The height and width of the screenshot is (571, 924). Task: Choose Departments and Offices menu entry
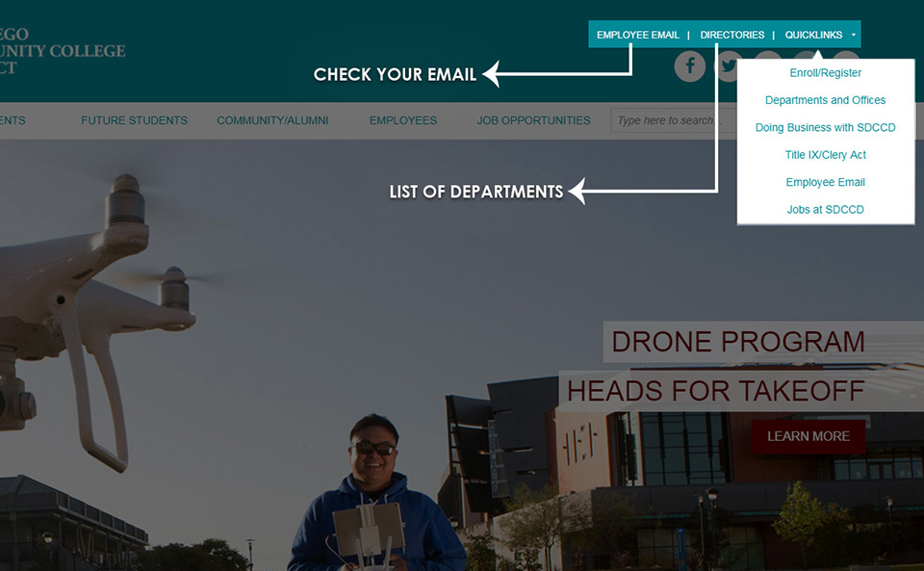coord(825,100)
